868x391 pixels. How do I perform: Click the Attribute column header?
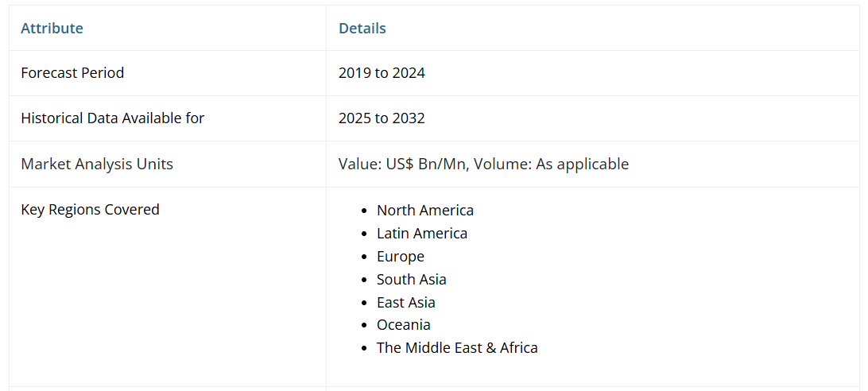coord(52,28)
